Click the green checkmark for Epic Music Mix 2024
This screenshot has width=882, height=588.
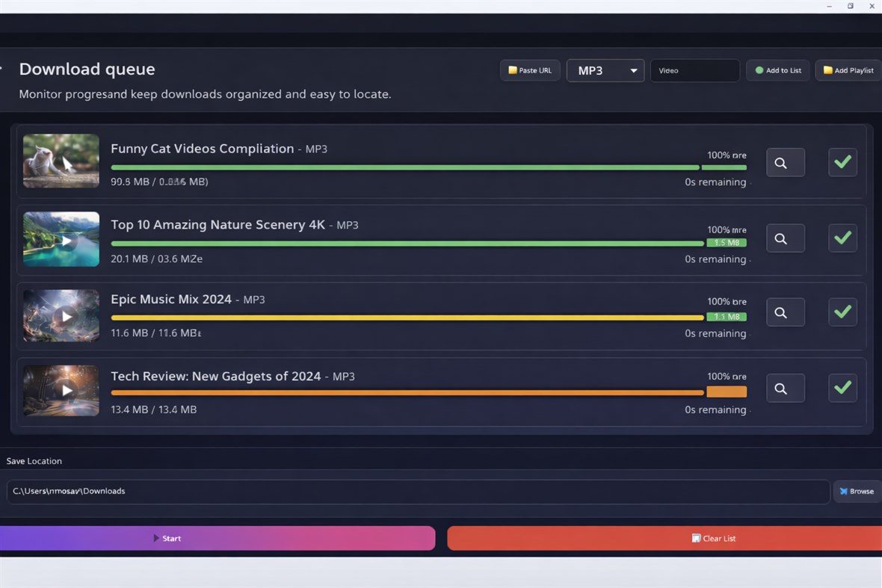(x=842, y=312)
